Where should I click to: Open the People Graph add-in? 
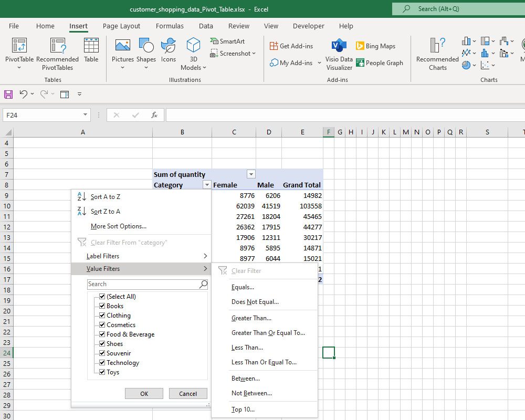(380, 62)
